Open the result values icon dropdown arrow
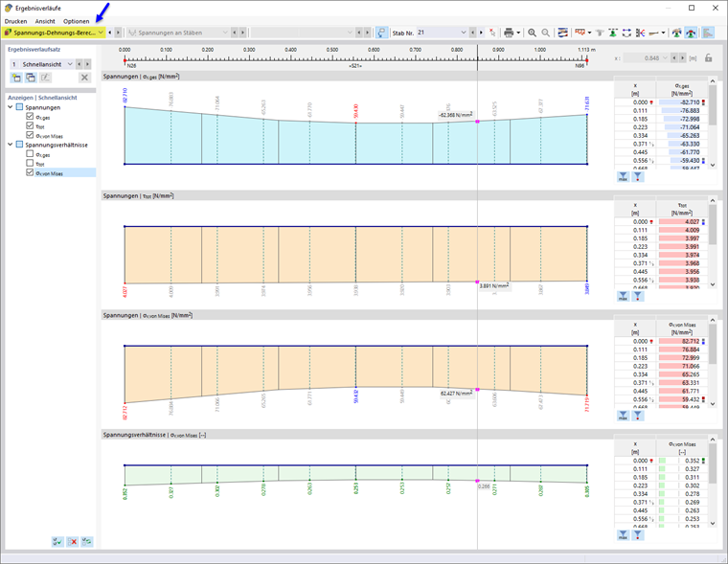This screenshot has width=728, height=564. coord(590,33)
